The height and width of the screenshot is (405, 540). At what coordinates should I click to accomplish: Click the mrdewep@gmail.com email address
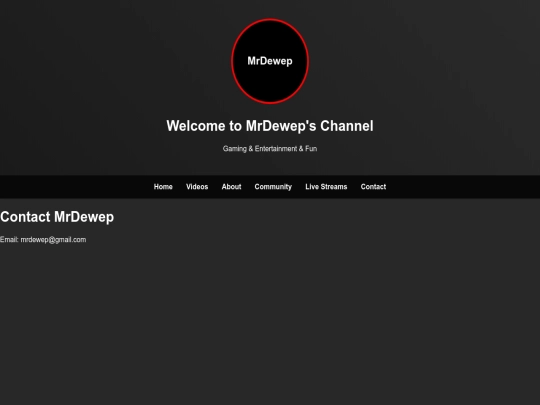(53, 240)
